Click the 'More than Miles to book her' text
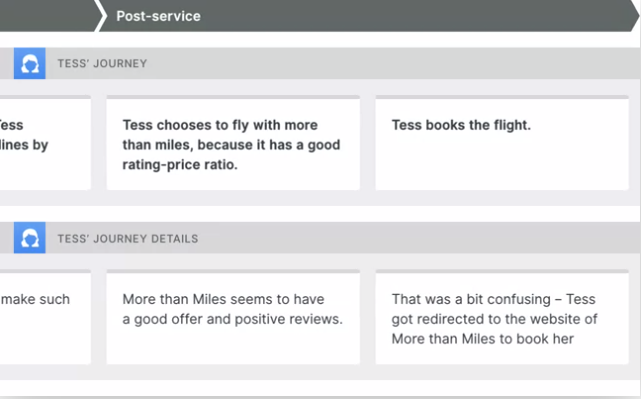Image resolution: width=641 pixels, height=399 pixels. point(483,338)
